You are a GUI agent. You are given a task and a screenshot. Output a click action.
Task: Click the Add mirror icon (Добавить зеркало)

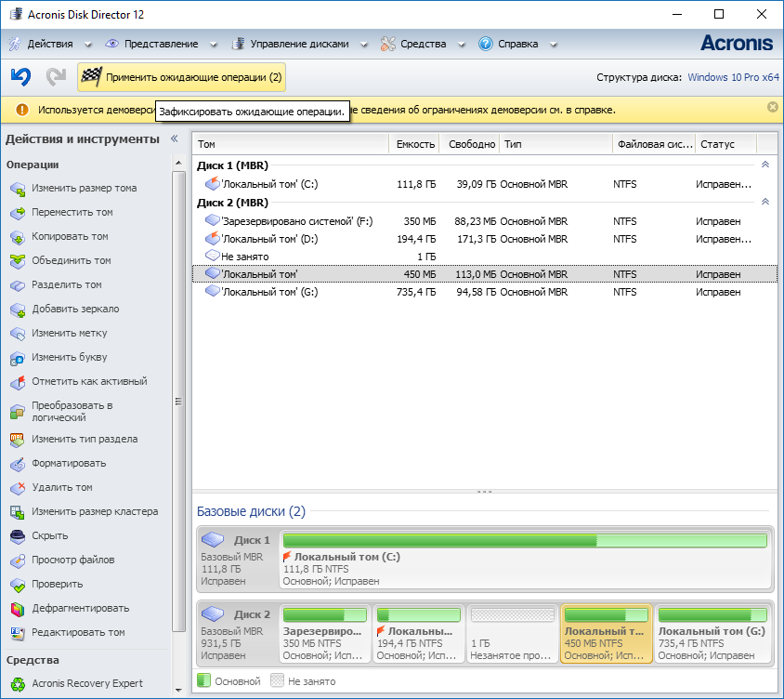(x=18, y=310)
